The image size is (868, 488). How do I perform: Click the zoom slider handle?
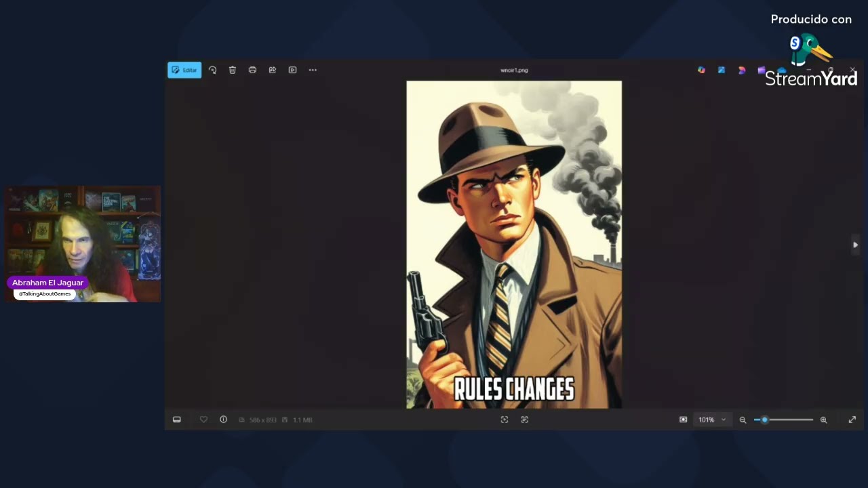click(764, 420)
